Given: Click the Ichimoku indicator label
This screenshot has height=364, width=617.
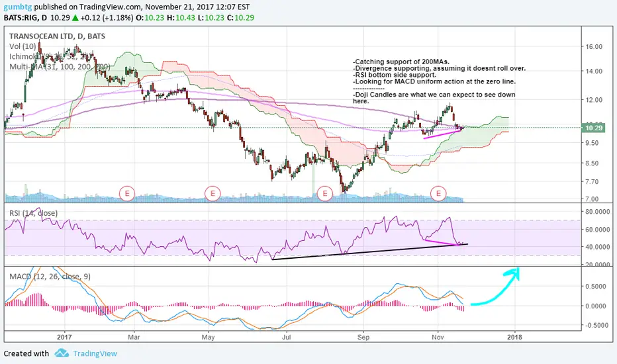Looking at the screenshot, I should pos(51,57).
